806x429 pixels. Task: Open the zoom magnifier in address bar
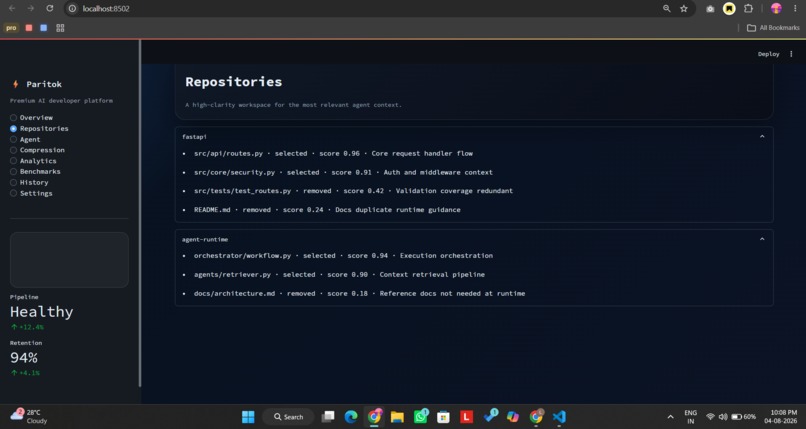tap(666, 9)
